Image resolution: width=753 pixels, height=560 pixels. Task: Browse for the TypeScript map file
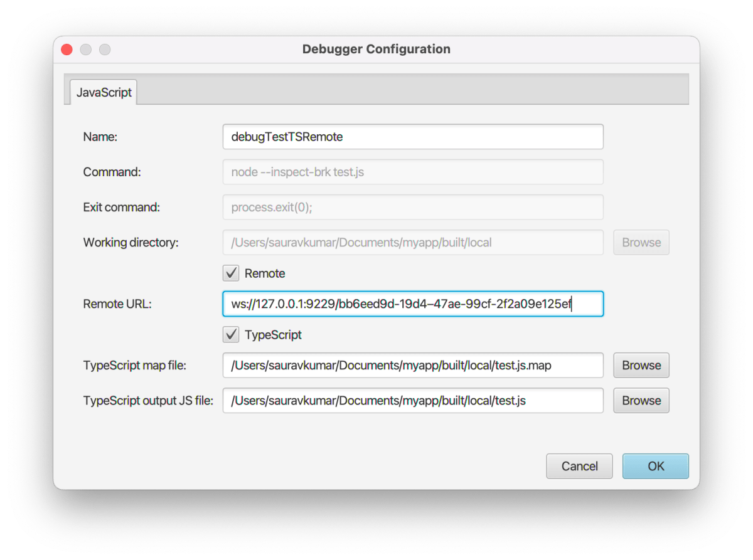pos(641,365)
